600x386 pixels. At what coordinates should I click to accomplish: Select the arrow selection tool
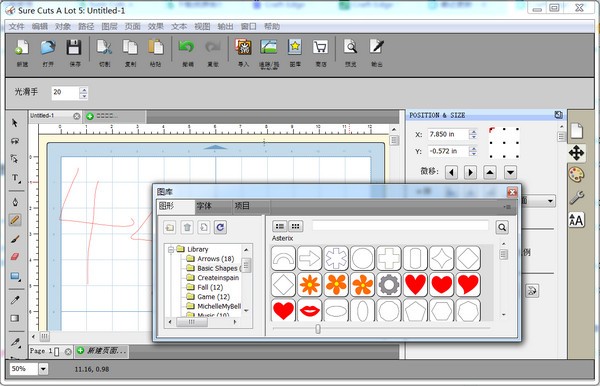click(x=15, y=123)
